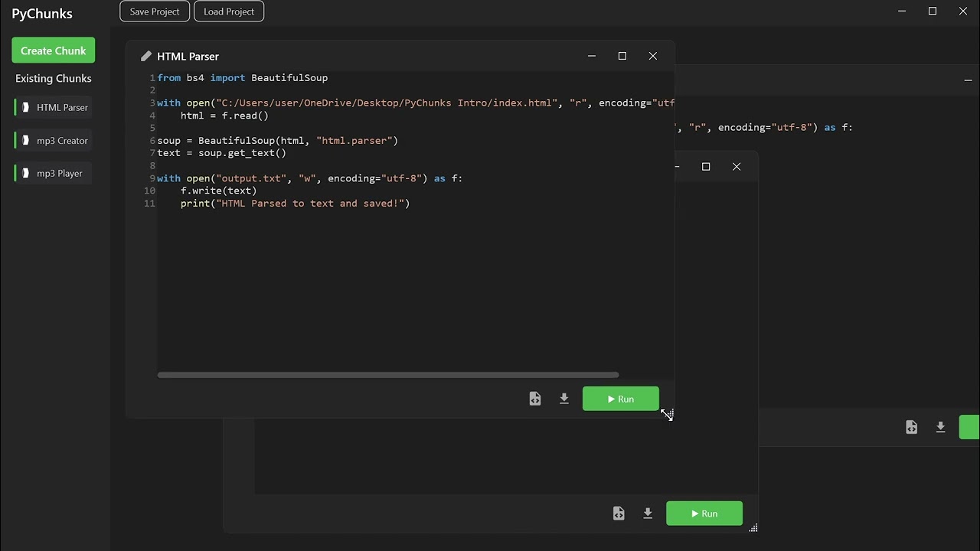Close the middle background chunk window
The width and height of the screenshot is (980, 551).
point(737,166)
